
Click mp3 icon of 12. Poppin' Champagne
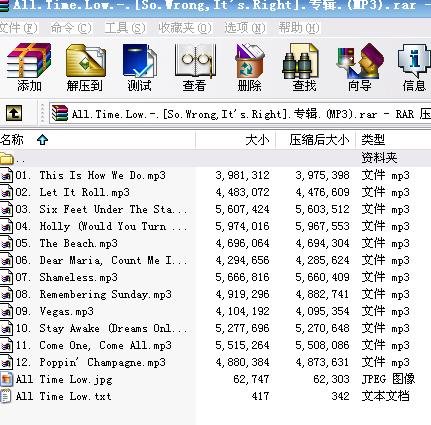pos(7,362)
